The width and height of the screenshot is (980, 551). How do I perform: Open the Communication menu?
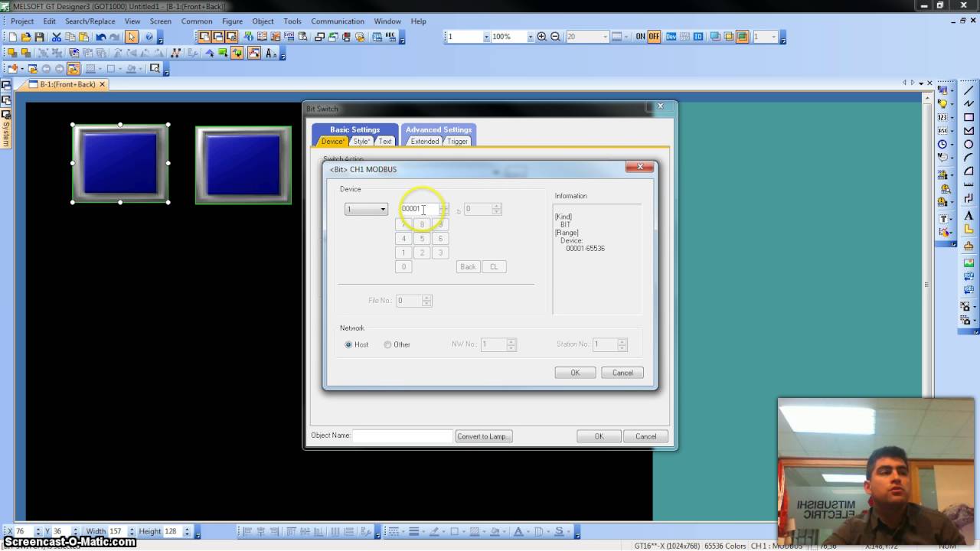coord(338,21)
